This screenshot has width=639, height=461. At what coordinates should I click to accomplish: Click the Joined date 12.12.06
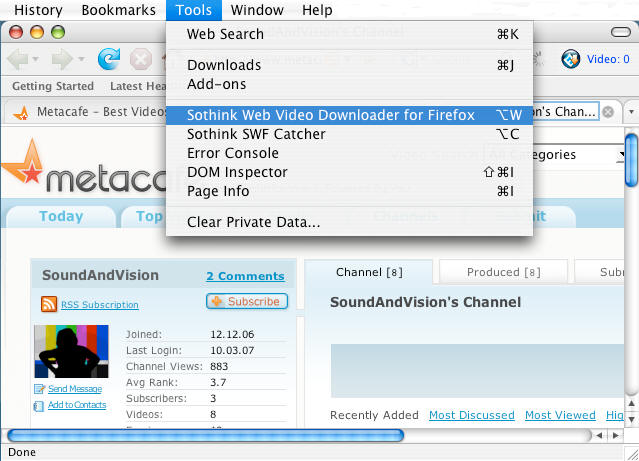click(232, 334)
